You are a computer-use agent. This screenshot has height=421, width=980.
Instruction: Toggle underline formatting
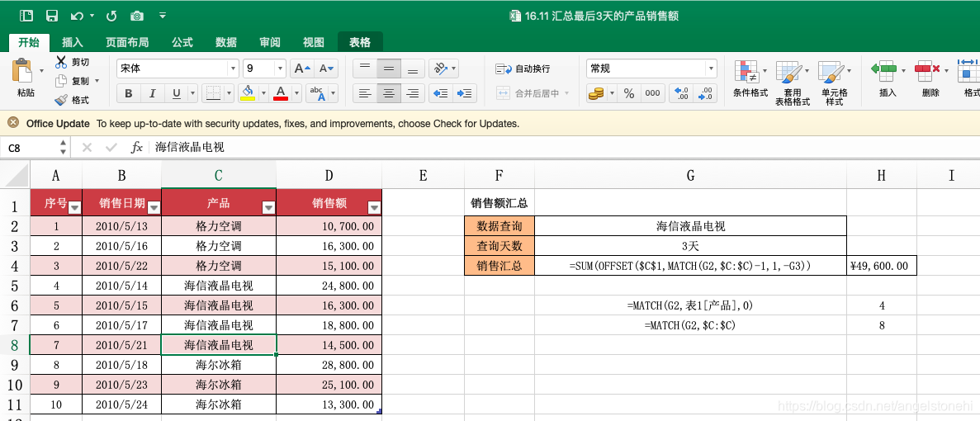tap(176, 94)
